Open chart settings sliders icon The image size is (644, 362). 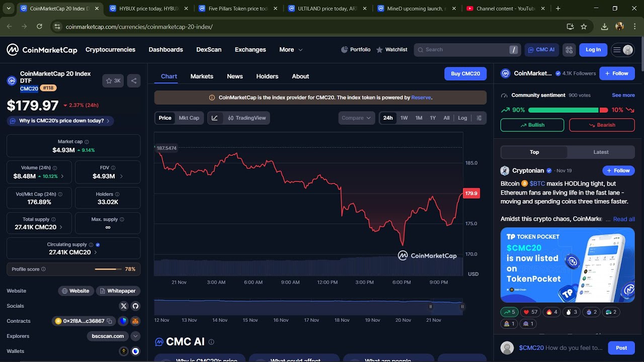[x=479, y=118]
